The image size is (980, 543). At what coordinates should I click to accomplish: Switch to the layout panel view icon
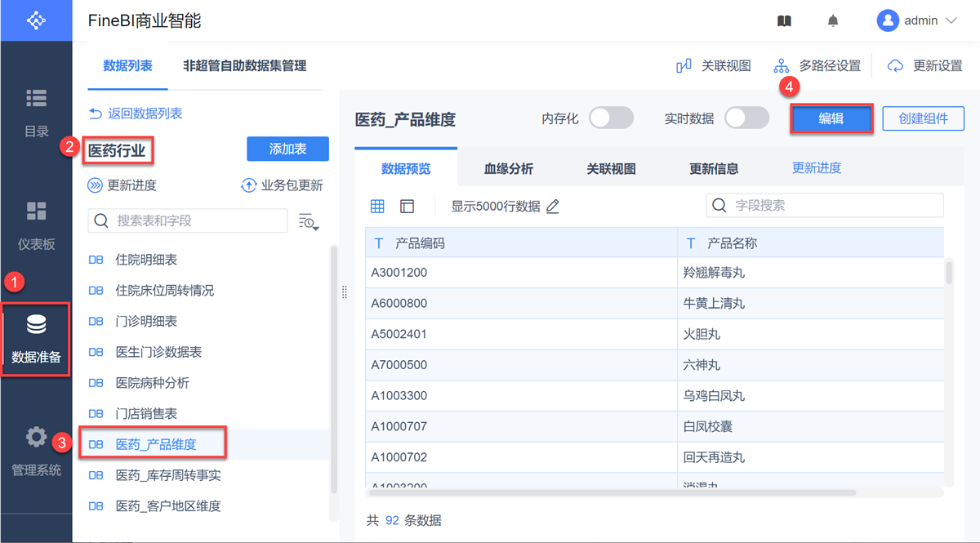(407, 207)
